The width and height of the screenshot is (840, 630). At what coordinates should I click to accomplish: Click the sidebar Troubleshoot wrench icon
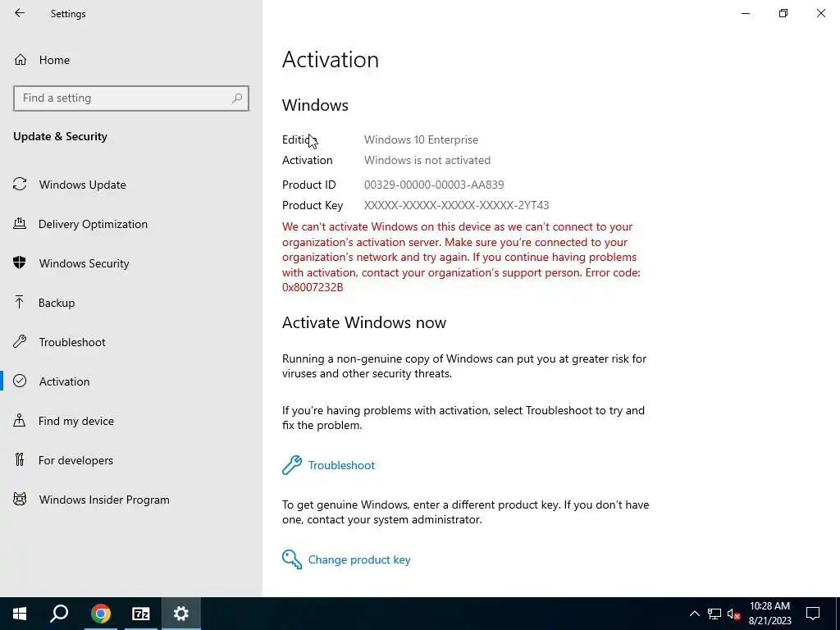pos(20,341)
